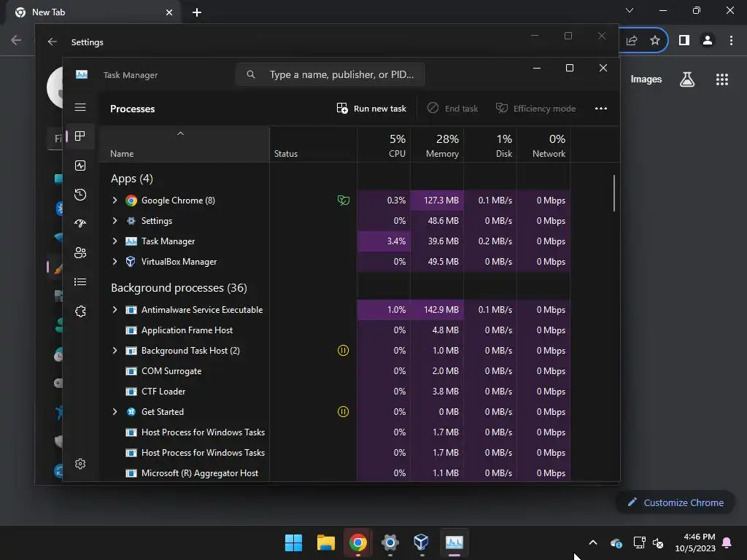This screenshot has width=747, height=560.
Task: Show hidden system tray icons chevron
Action: pos(592,542)
